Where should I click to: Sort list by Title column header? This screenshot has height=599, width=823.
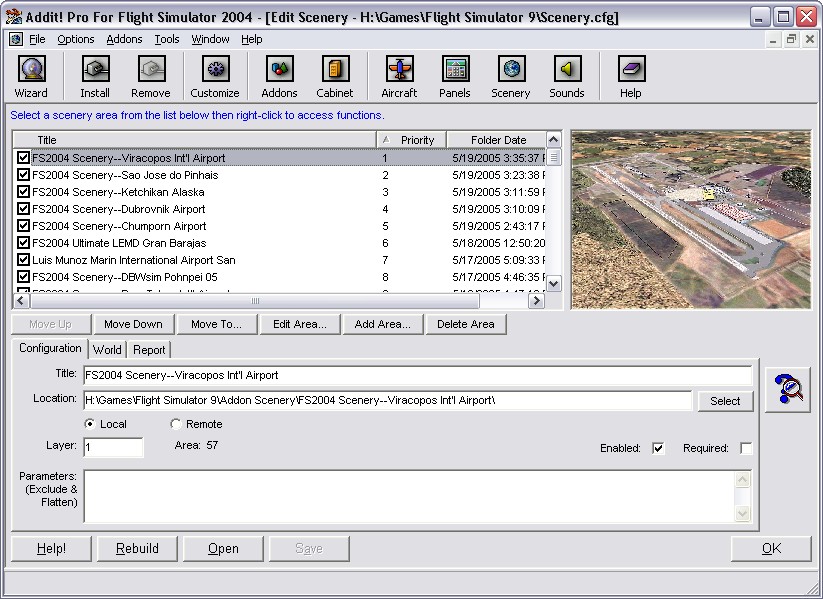[194, 140]
